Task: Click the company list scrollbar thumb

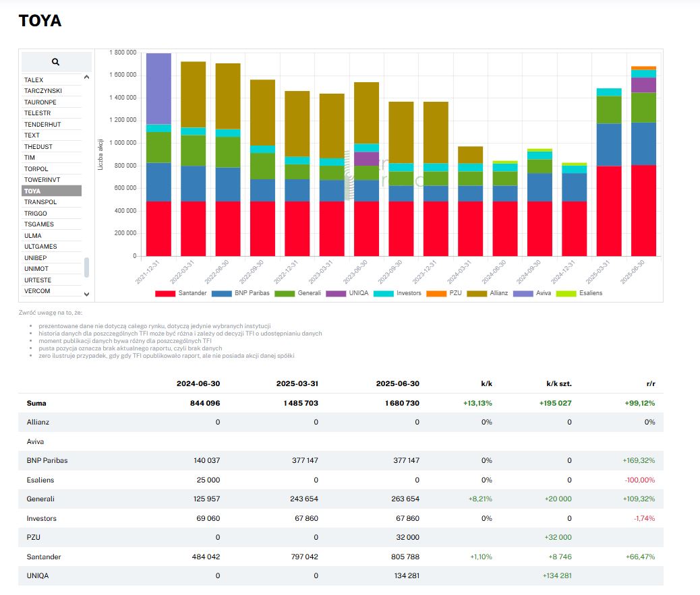Action: (86, 267)
